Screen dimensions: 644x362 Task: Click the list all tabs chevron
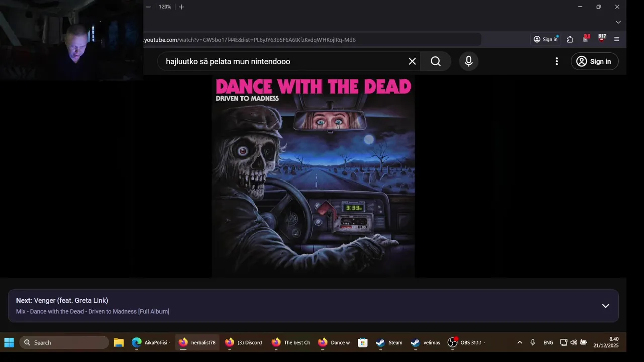pos(618,22)
